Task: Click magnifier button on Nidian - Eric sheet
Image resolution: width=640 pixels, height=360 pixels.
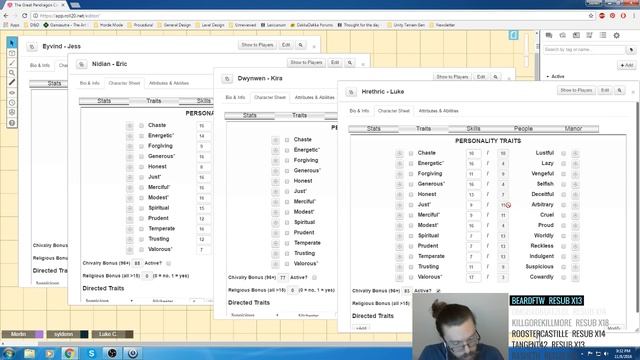Action: [350, 62]
